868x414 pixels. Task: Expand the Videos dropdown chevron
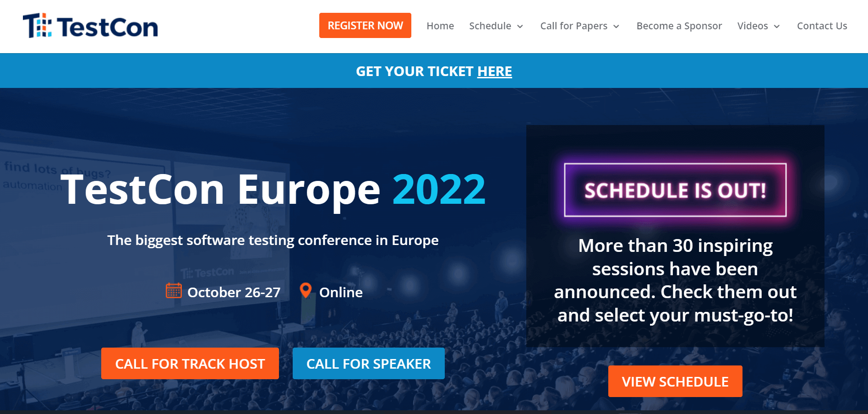pyautogui.click(x=777, y=27)
